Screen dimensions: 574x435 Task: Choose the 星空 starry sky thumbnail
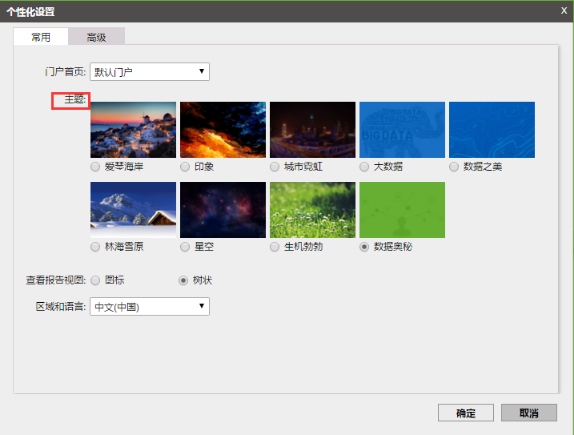pyautogui.click(x=223, y=210)
